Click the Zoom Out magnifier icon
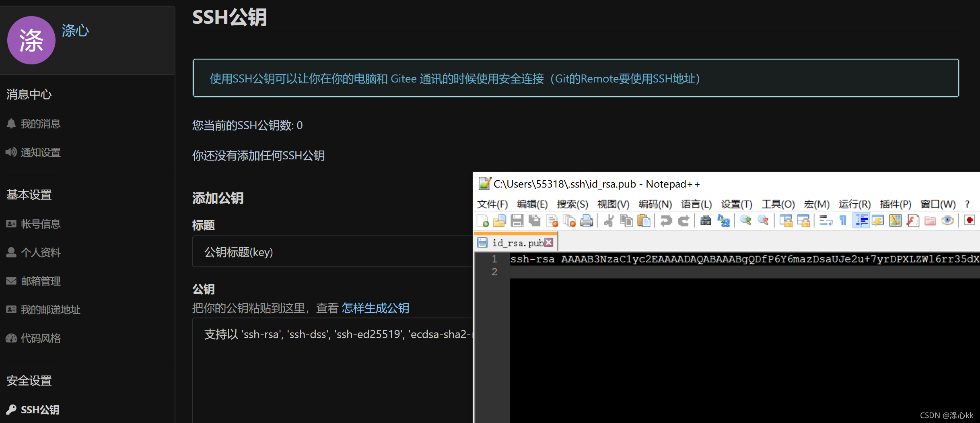Image resolution: width=980 pixels, height=423 pixels. (763, 221)
